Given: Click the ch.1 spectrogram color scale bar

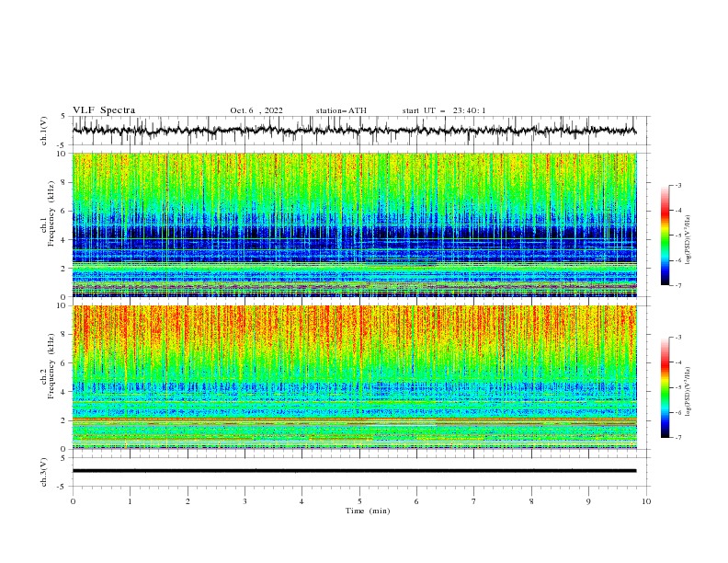Looking at the screenshot, I should click(665, 235).
